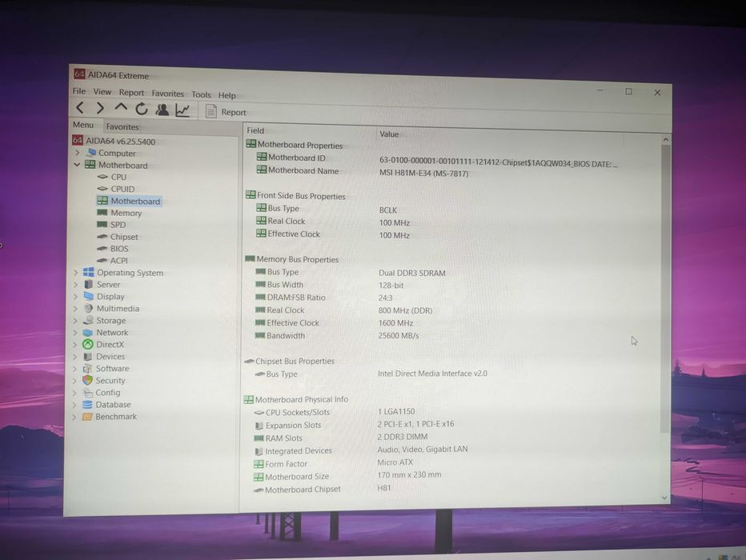
Task: Open the user profile toolbar icon
Action: point(162,110)
